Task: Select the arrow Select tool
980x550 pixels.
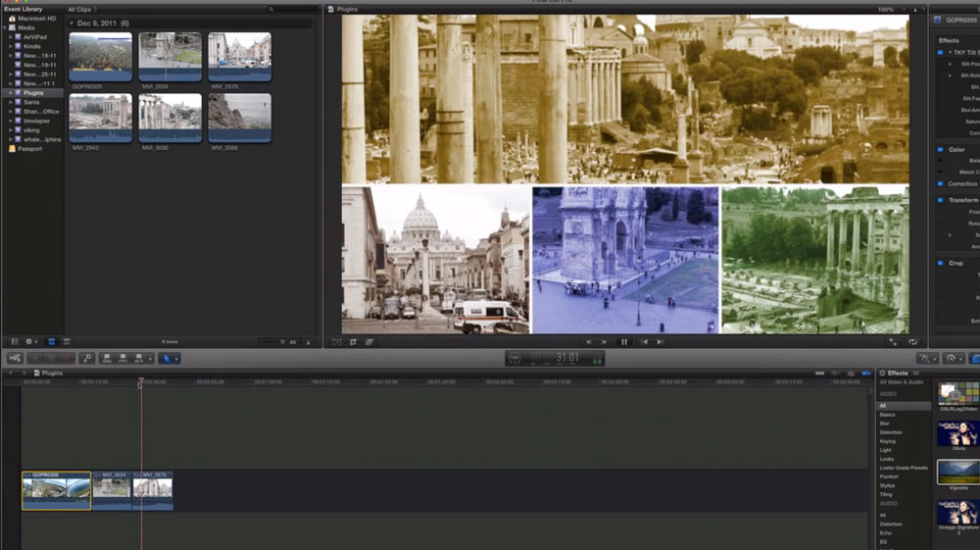Action: point(167,358)
